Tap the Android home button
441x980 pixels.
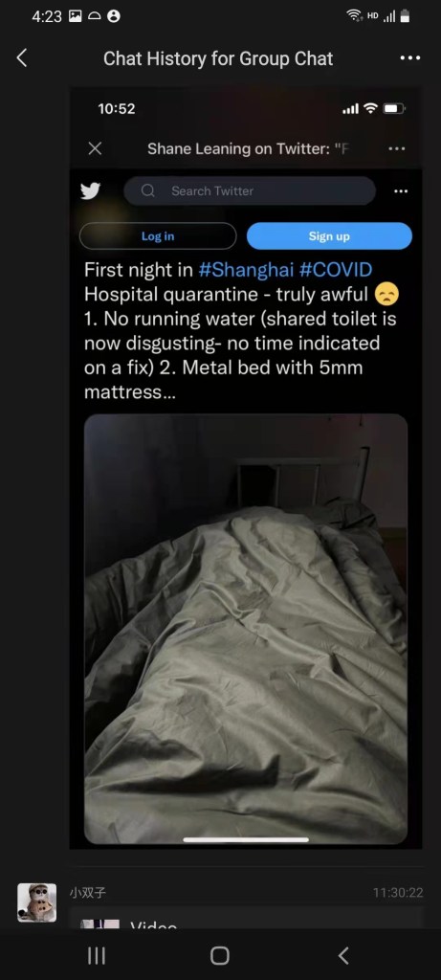click(220, 955)
